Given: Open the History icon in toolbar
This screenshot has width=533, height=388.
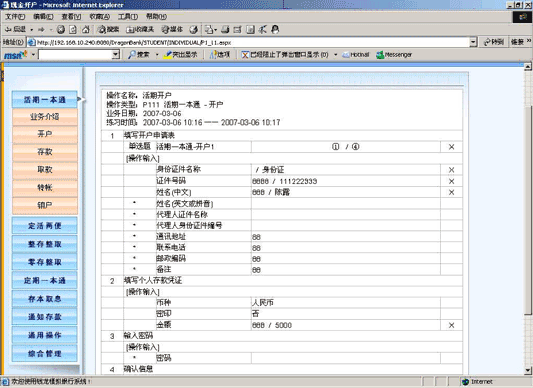Looking at the screenshot, I should [x=194, y=30].
